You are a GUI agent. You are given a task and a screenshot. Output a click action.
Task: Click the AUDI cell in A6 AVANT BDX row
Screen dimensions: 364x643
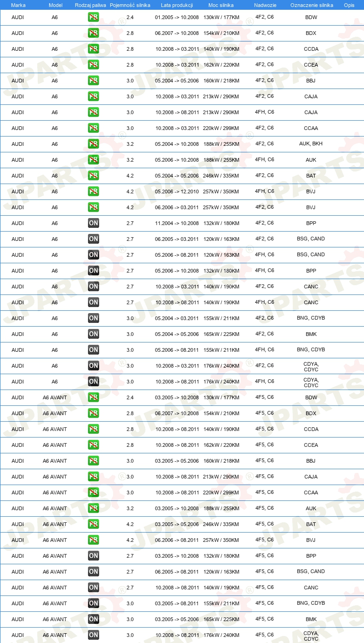18,414
